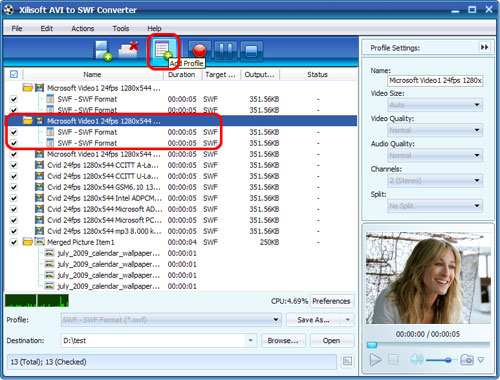The height and width of the screenshot is (380, 500).
Task: Uncheck the Cvid CCITT U-La row checkbox
Action: (14, 176)
